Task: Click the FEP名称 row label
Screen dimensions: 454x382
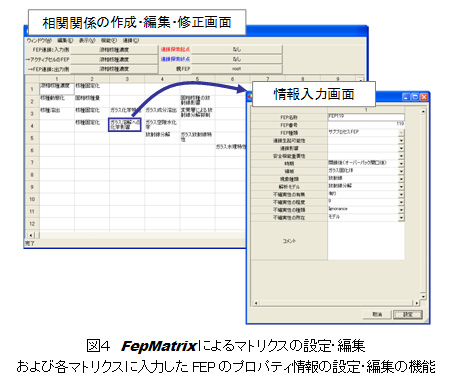Action: tap(289, 117)
